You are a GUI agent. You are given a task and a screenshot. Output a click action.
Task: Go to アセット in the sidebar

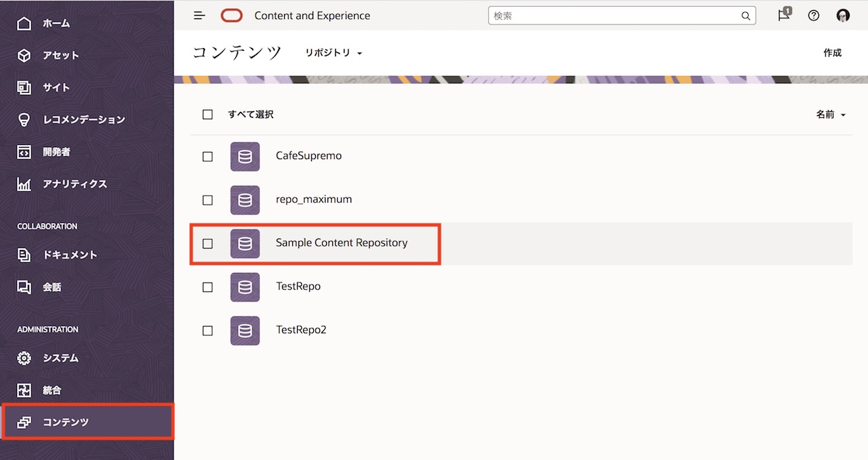click(60, 56)
